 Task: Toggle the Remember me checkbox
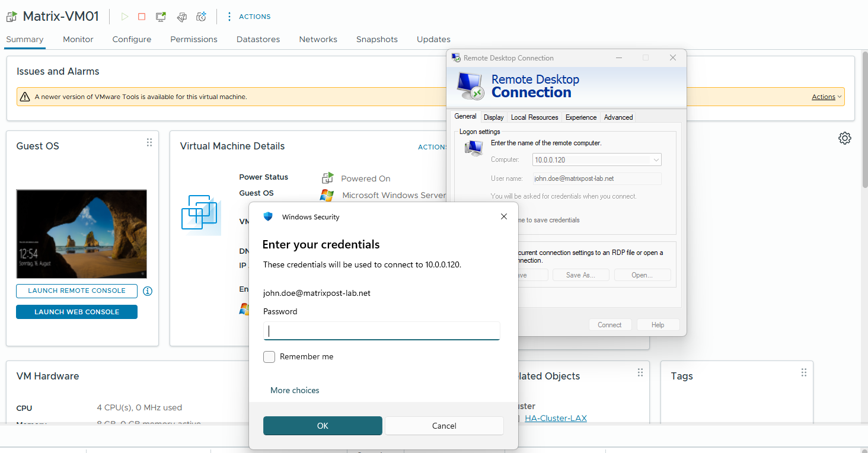click(269, 357)
